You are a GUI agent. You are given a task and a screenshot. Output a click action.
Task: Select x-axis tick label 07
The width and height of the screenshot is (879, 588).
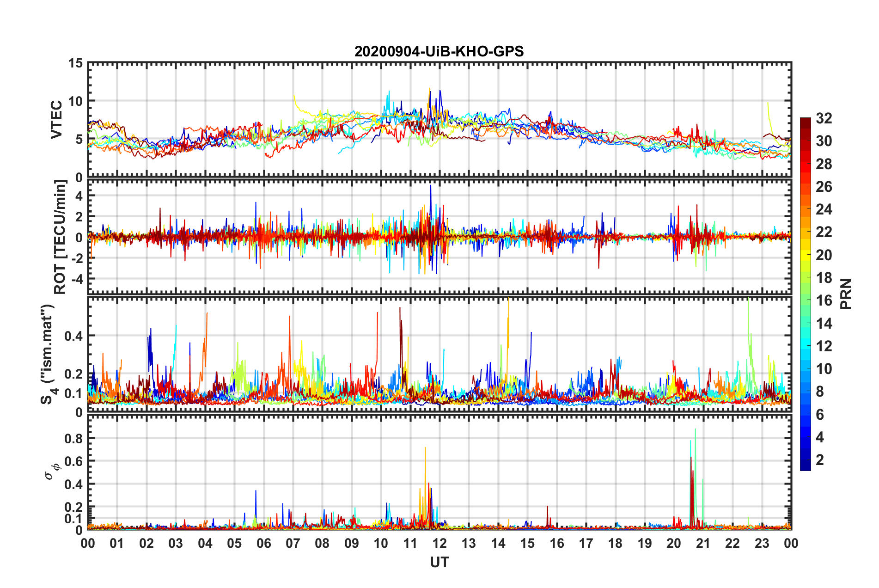293,543
